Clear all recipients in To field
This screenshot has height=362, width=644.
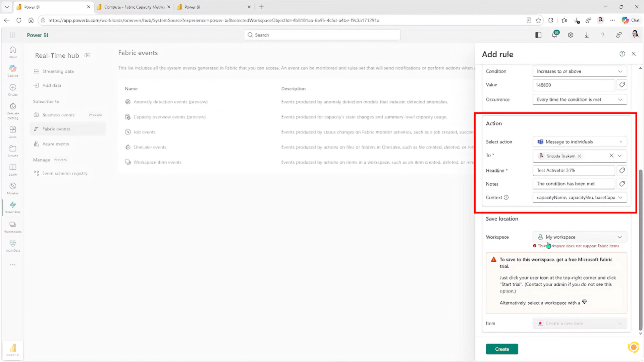tap(611, 156)
